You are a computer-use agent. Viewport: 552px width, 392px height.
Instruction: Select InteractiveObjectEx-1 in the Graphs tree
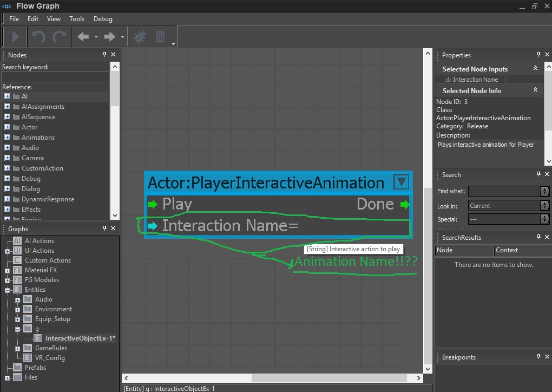(x=80, y=338)
